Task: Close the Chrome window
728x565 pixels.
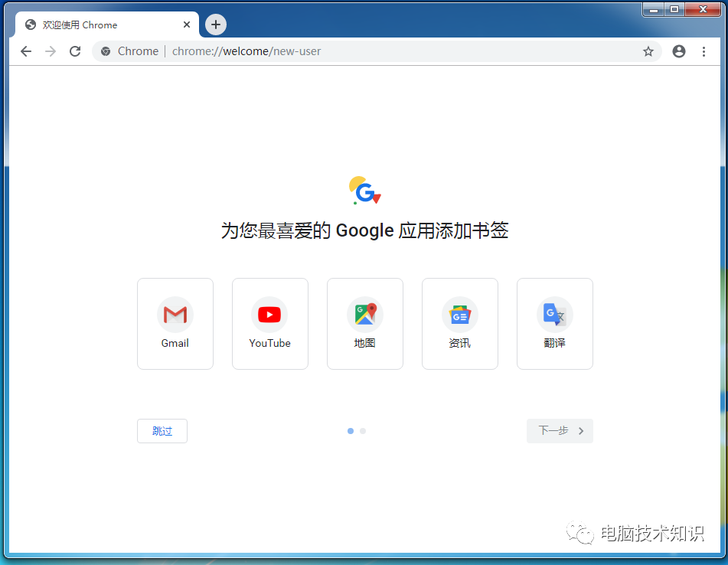Action: [703, 9]
